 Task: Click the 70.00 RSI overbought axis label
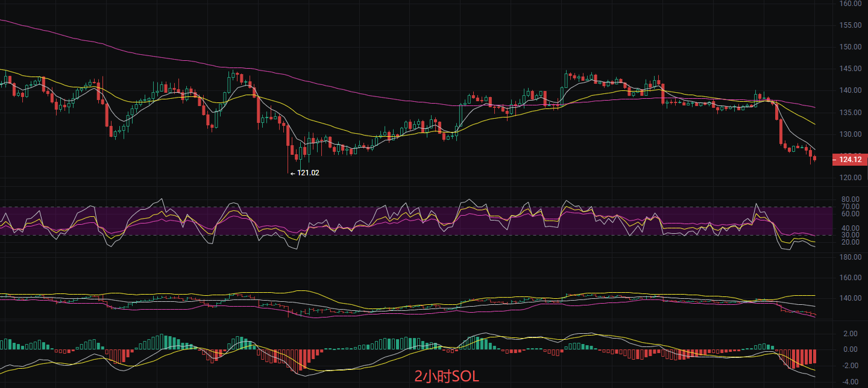pos(851,207)
